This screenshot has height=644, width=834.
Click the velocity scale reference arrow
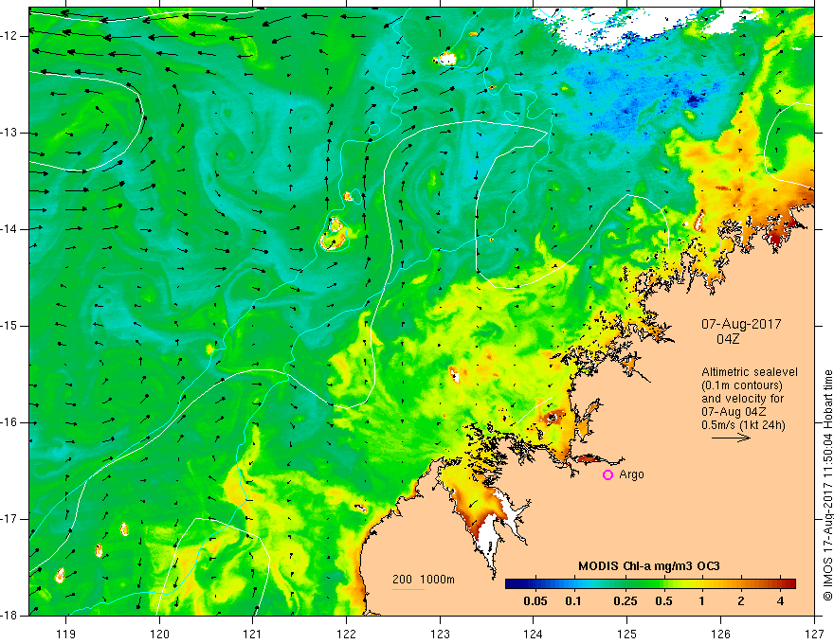[x=731, y=438]
